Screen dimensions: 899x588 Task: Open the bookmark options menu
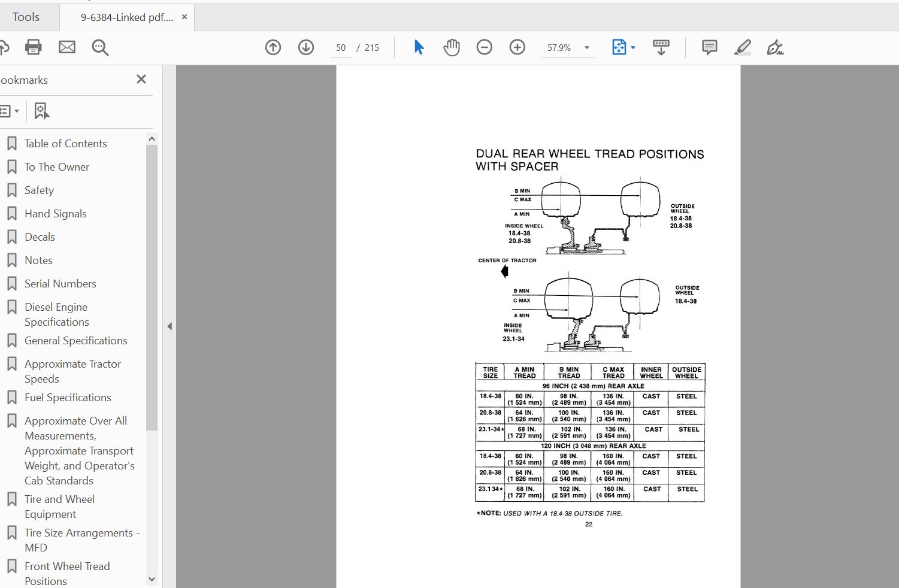click(x=10, y=111)
